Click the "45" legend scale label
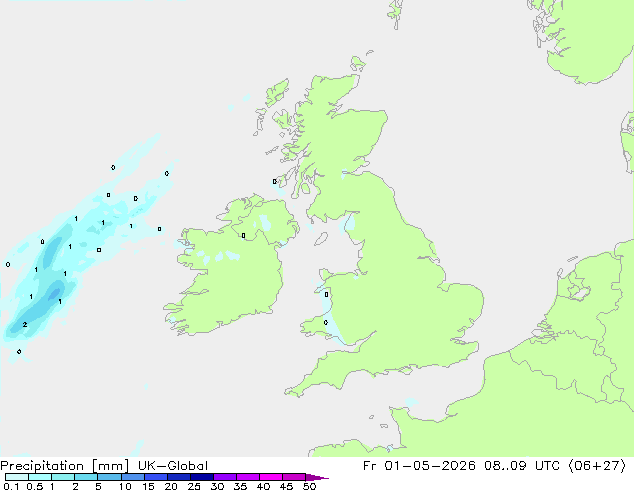 pyautogui.click(x=286, y=486)
